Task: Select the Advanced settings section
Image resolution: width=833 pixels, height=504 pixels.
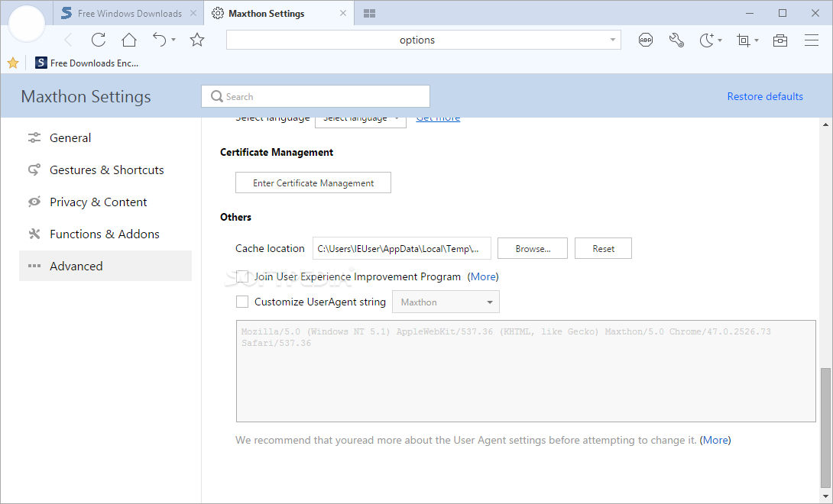Action: (105, 266)
